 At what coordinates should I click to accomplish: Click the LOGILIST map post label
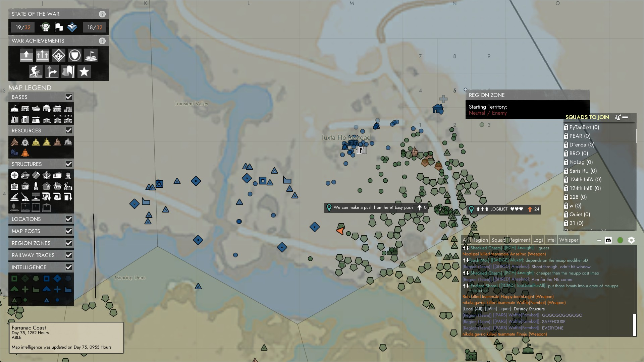tap(499, 209)
